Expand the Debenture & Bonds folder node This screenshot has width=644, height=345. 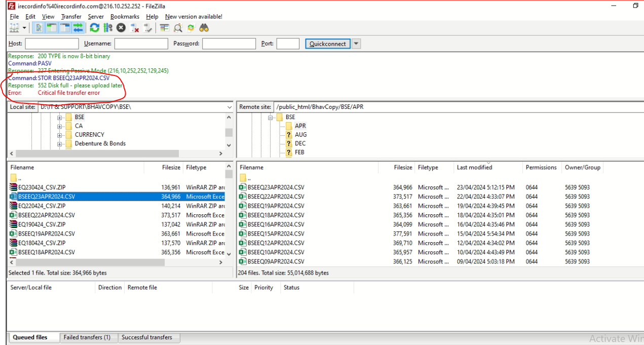click(x=59, y=144)
